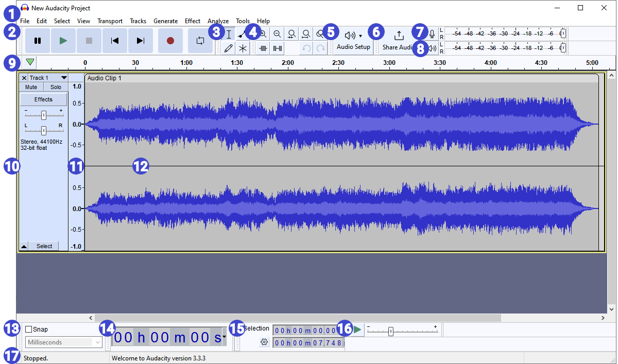Open the audio position time format dropdown
Viewport: 618px width, 364px height.
click(224, 337)
